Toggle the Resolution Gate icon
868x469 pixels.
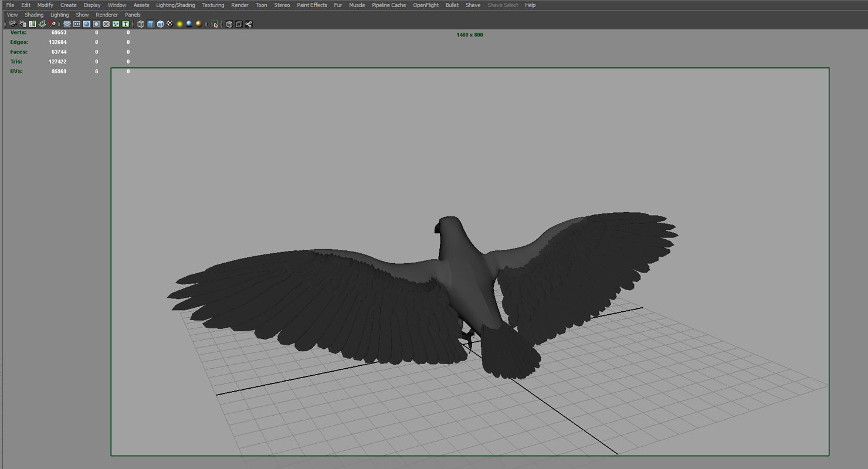tap(86, 24)
